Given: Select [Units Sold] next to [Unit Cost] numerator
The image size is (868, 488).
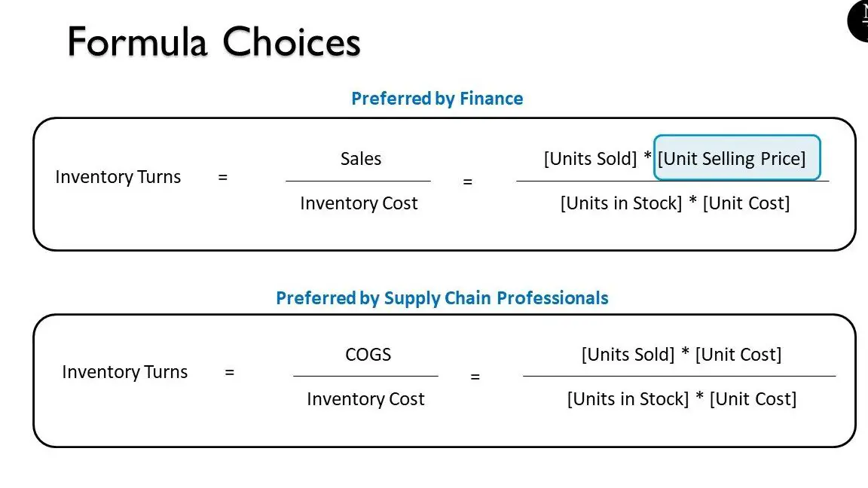Looking at the screenshot, I should point(628,355).
